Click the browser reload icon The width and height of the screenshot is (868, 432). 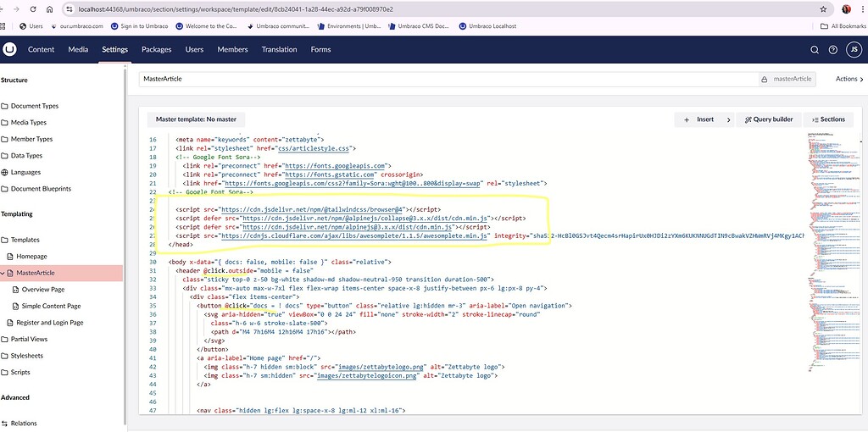pyautogui.click(x=33, y=9)
